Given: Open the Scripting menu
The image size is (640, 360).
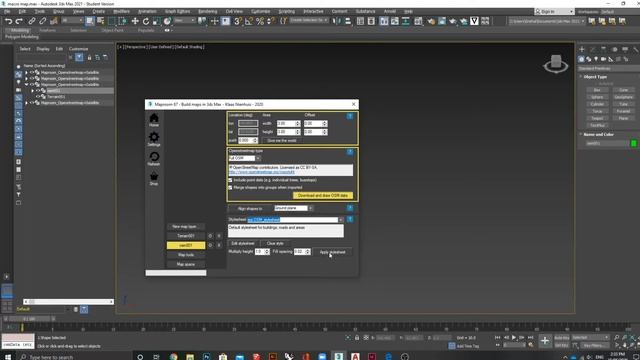Looking at the screenshot, I should (x=287, y=11).
